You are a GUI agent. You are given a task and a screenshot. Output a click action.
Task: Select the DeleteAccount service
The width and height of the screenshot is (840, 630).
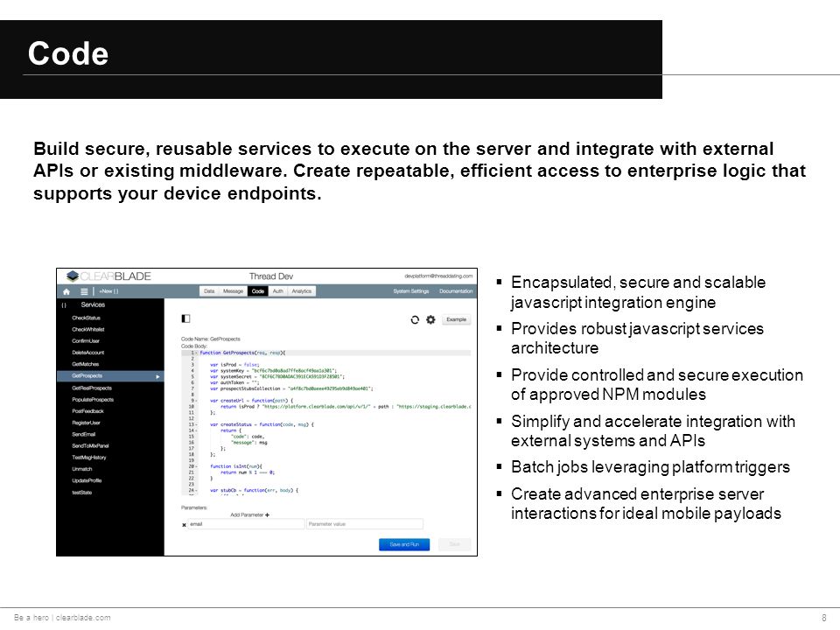[x=88, y=353]
